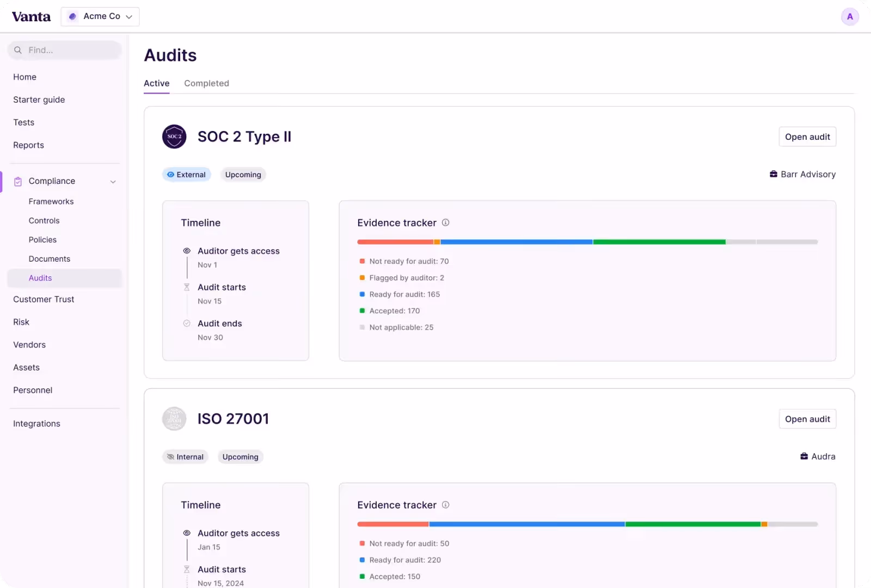
Task: Open Integrations in the sidebar
Action: (x=37, y=424)
